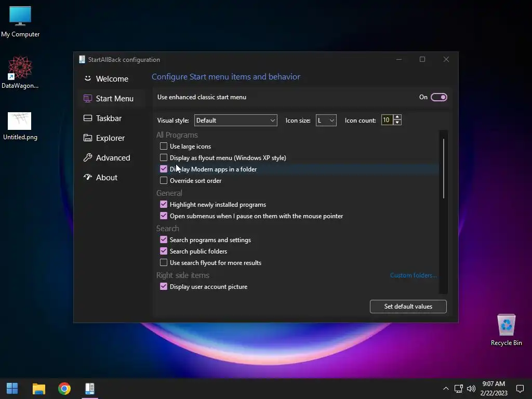Click Set default values button
Screen dimensions: 532x399
(x=408, y=307)
